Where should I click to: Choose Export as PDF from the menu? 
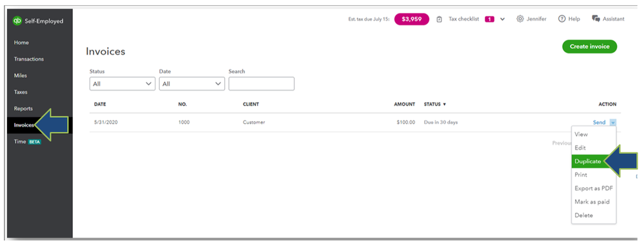(x=594, y=189)
